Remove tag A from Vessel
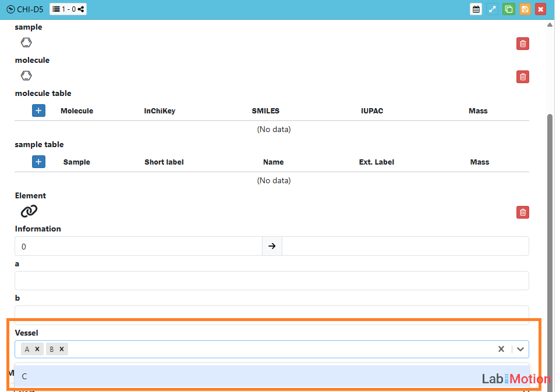 pos(37,349)
